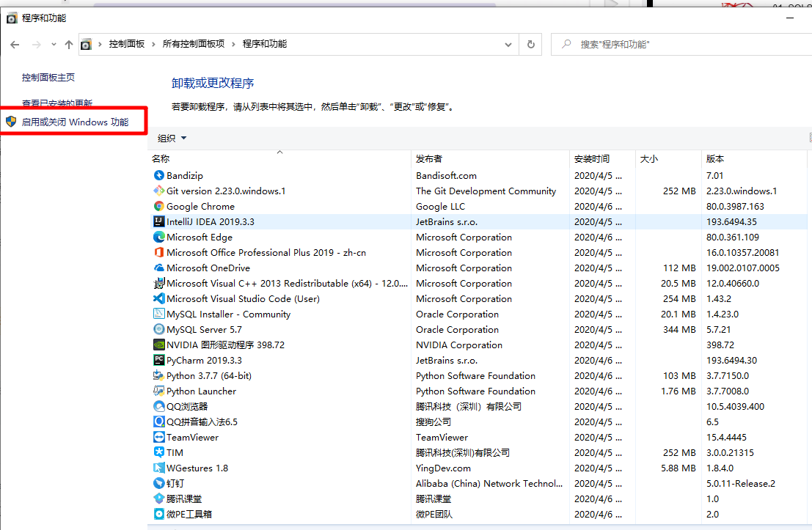Click the 钉钉 app icon
Screen dimensions: 812x530
click(159, 483)
